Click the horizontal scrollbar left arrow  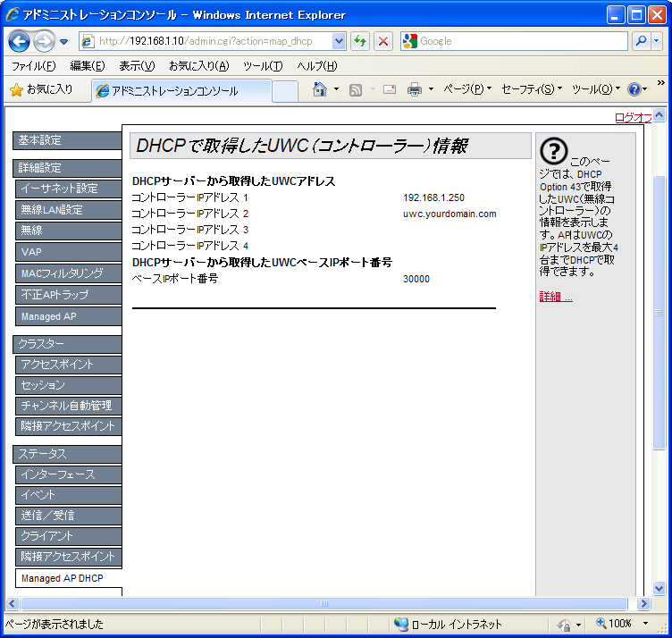(12, 604)
